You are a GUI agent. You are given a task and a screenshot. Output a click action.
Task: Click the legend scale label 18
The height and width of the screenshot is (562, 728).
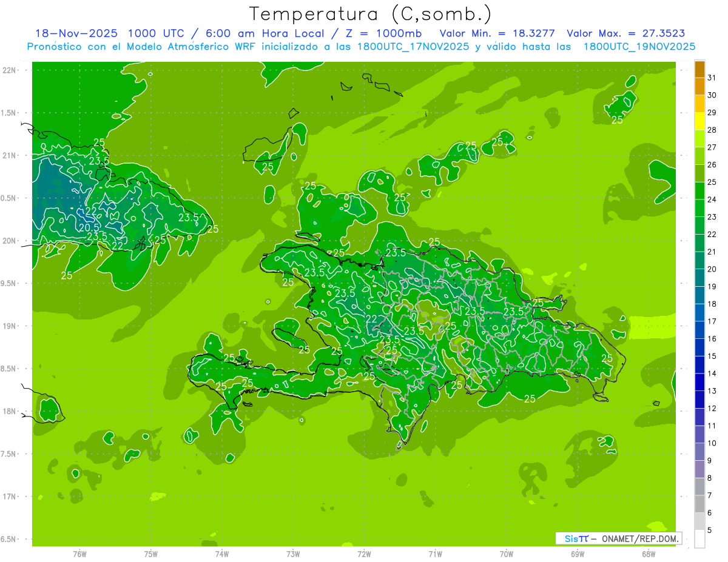712,304
